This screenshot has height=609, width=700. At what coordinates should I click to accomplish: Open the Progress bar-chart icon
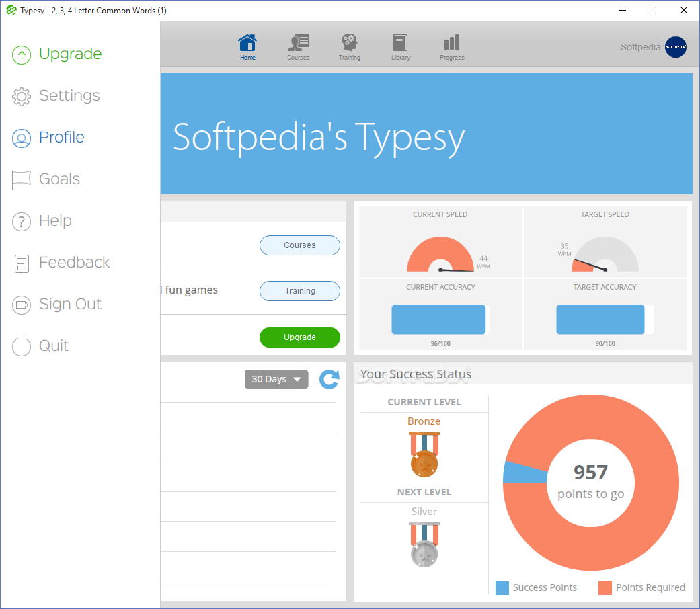tap(452, 43)
